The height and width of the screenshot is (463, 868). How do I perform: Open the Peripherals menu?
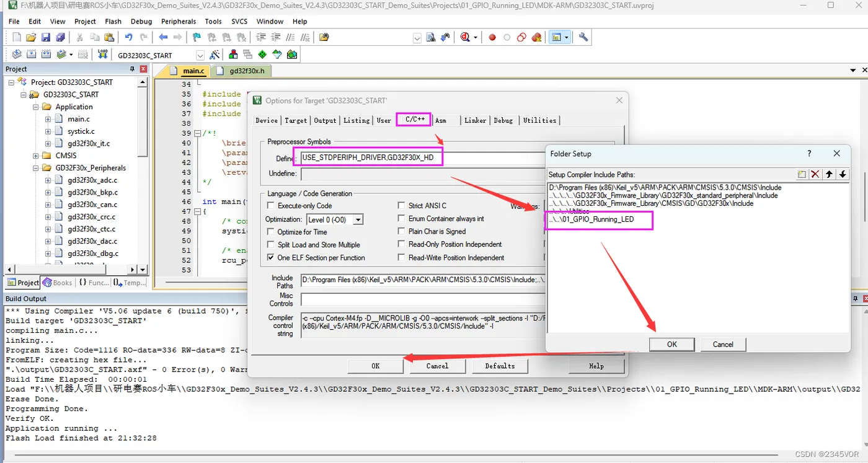[179, 21]
